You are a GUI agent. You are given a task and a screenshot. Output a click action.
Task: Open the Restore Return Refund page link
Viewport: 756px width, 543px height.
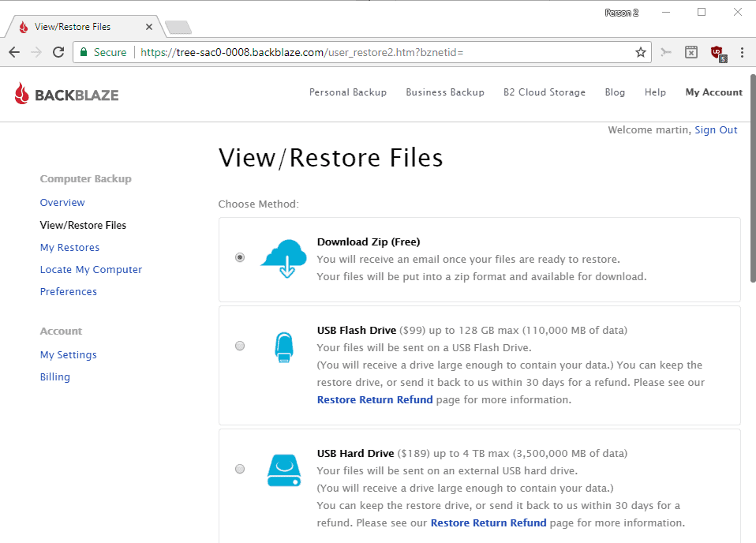coord(375,399)
